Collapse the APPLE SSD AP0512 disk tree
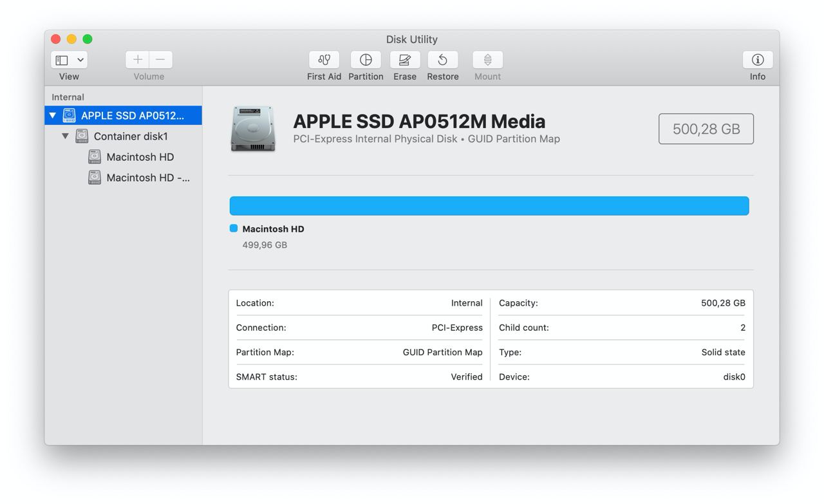824x504 pixels. pyautogui.click(x=53, y=116)
